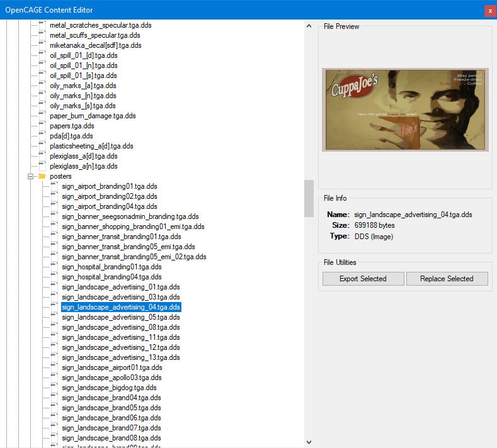Select oil_spill_01_[n].tga.dds
The image size is (497, 448).
[x=84, y=65]
